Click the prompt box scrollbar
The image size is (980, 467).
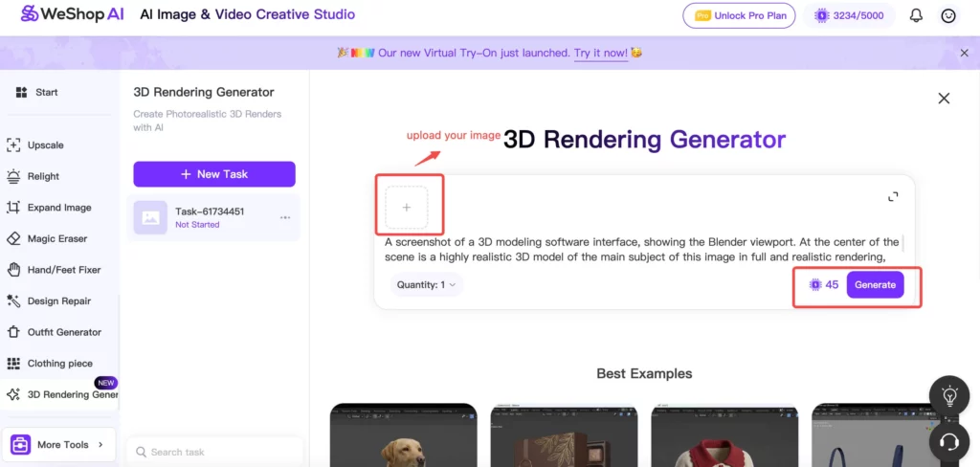coord(902,243)
